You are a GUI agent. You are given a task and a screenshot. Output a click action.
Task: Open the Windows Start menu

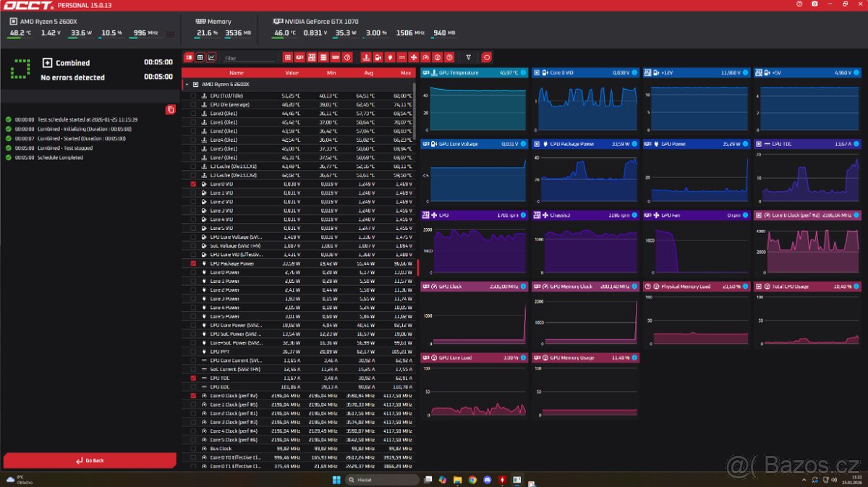coord(334,480)
